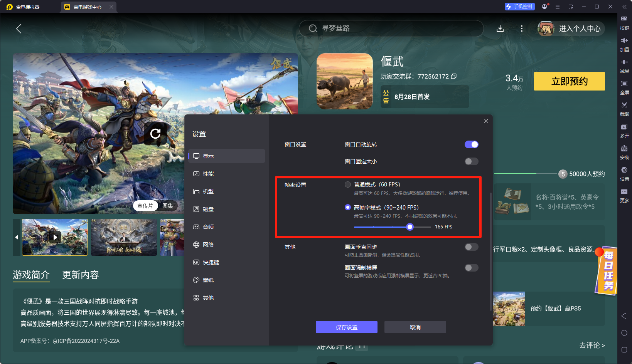Close the 设置 settings dialog
The image size is (632, 364).
[x=486, y=121]
